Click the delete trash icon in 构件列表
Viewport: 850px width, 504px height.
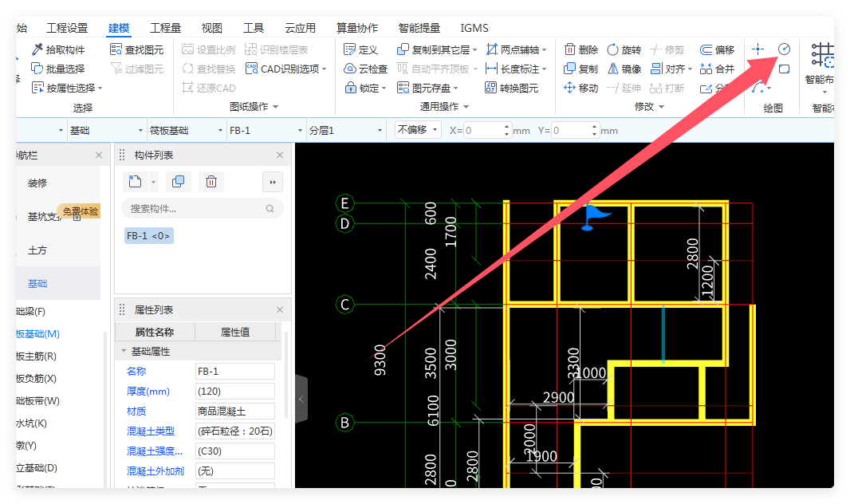[211, 182]
